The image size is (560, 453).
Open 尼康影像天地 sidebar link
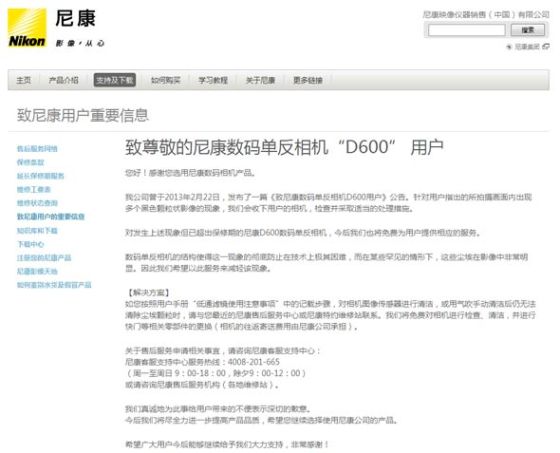pyautogui.click(x=37, y=271)
